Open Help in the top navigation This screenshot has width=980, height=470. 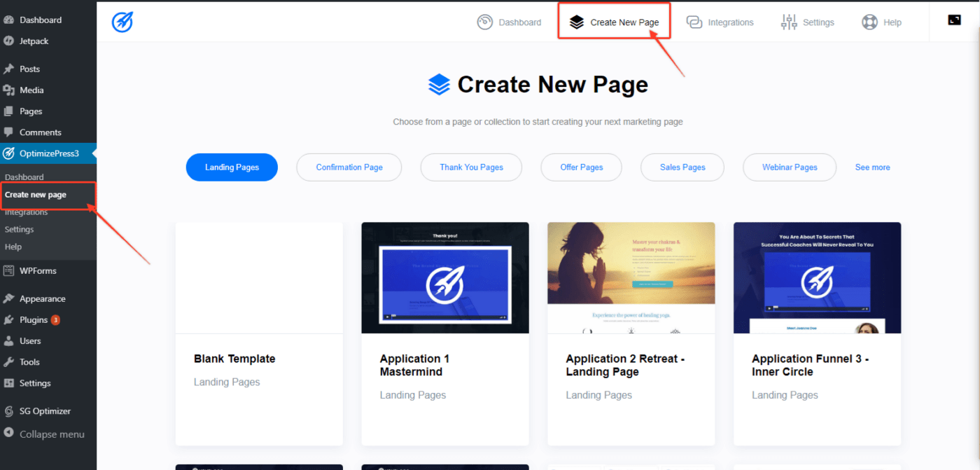882,22
